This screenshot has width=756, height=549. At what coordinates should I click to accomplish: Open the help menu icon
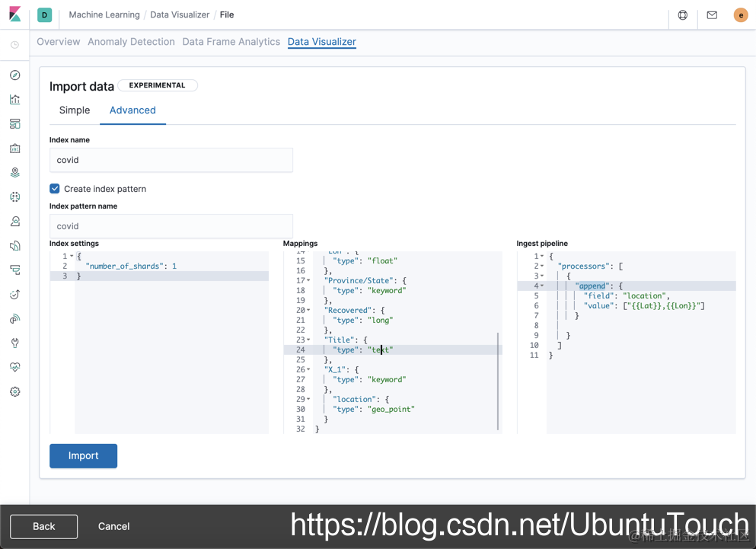683,15
